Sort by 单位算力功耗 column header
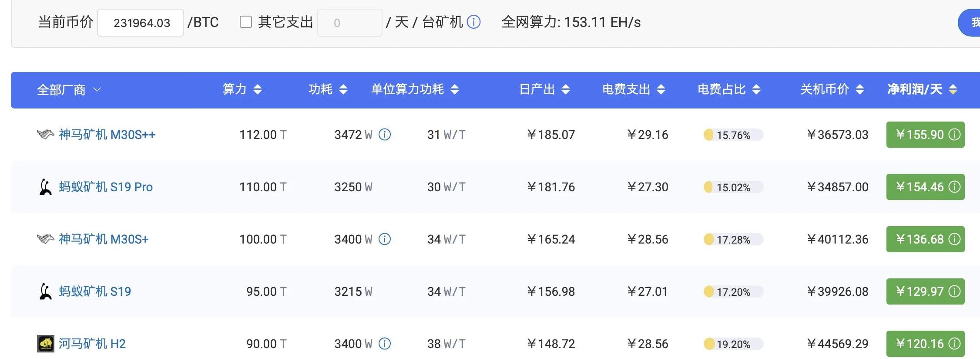This screenshot has height=359, width=980. (x=415, y=89)
